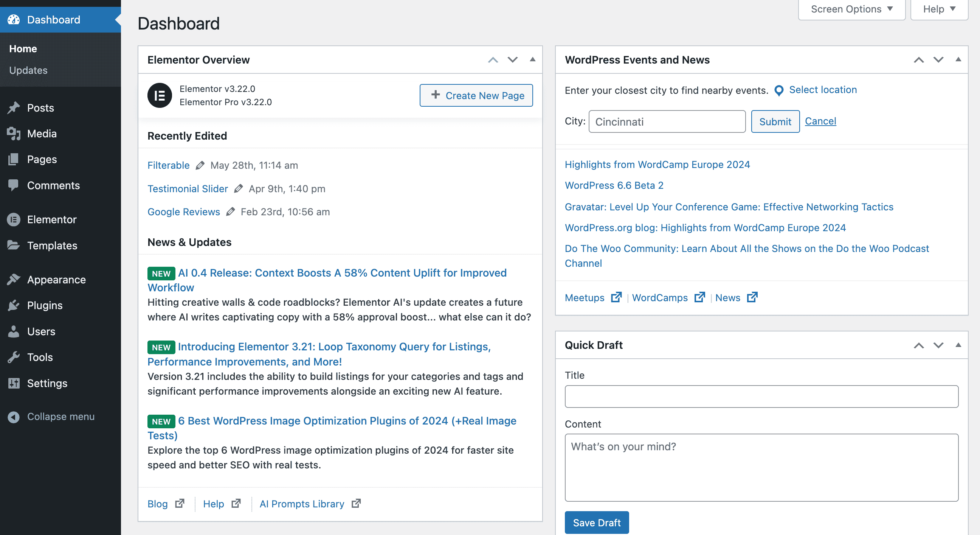Open the Posts menu label

pos(41,108)
